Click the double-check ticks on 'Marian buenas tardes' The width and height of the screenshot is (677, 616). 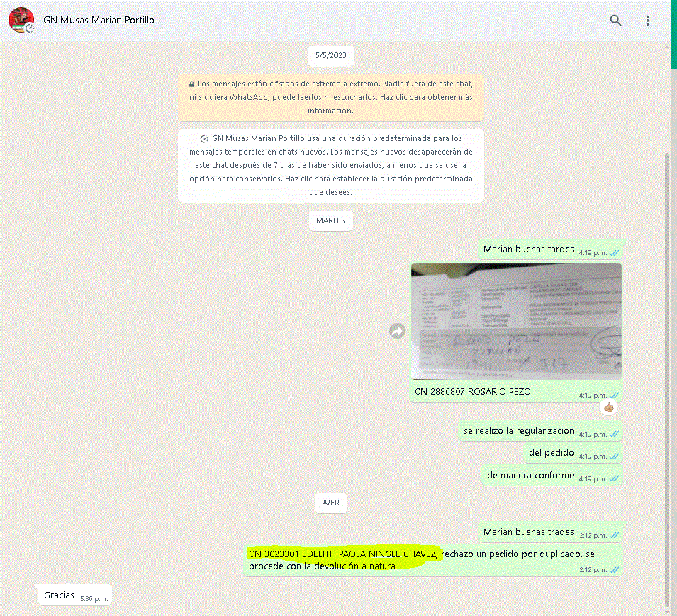click(615, 252)
